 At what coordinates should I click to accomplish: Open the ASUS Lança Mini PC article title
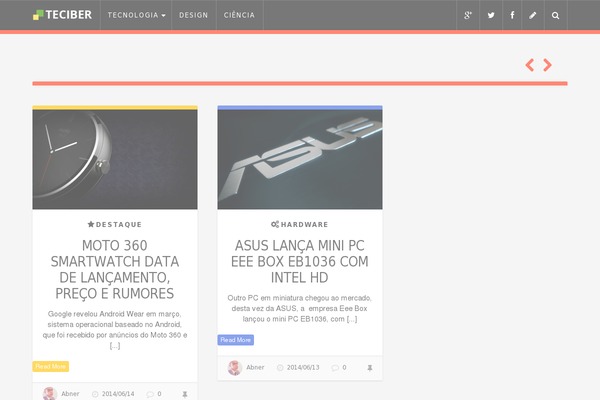[300, 261]
